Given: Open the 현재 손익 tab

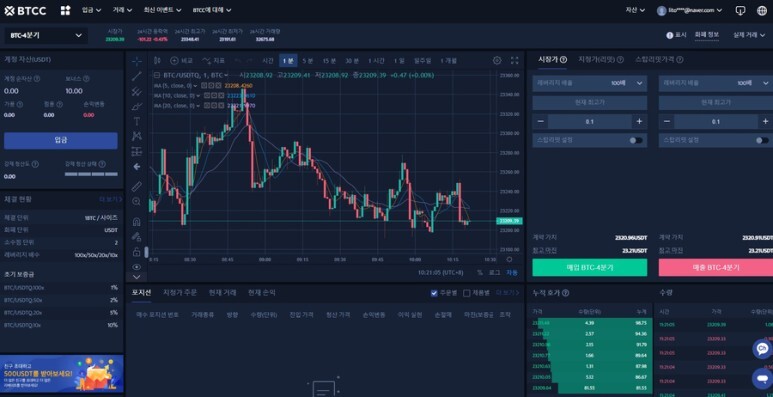Looking at the screenshot, I should coord(262,292).
